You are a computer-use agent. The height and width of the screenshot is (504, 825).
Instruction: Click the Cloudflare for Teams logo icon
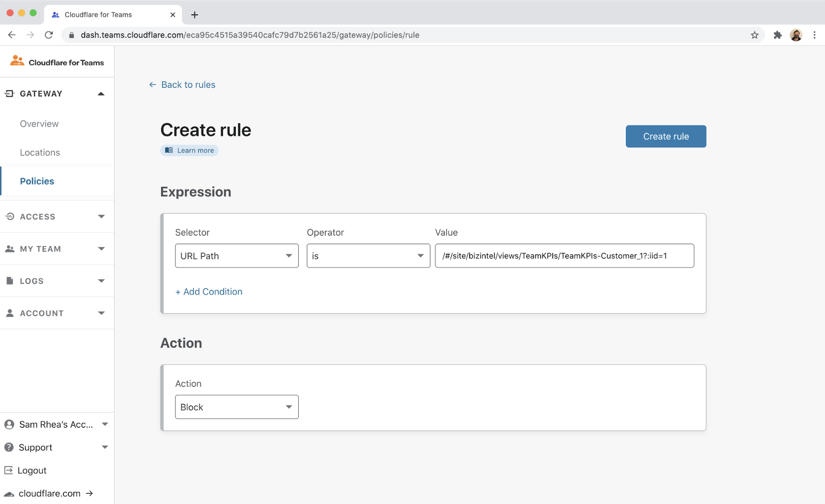[x=17, y=61]
